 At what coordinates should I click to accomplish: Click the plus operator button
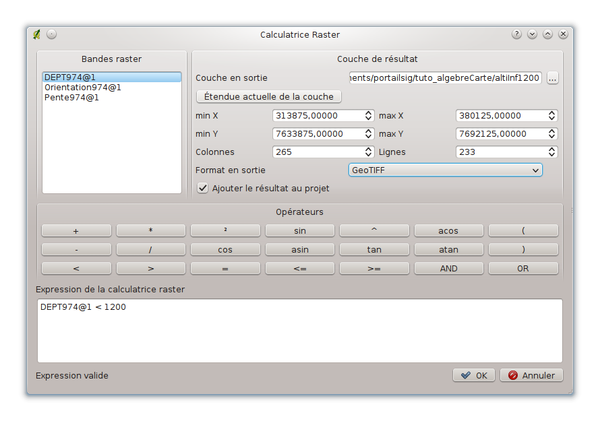tap(77, 231)
